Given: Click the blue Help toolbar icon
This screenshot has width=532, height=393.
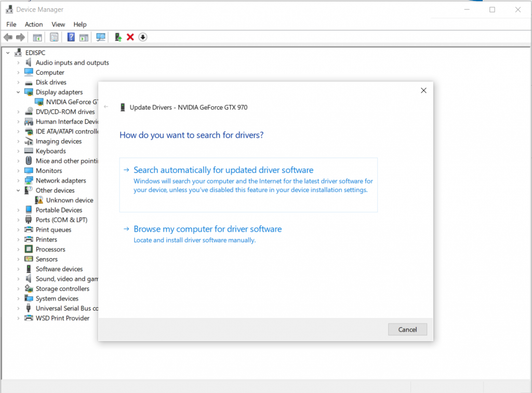Looking at the screenshot, I should coord(71,37).
